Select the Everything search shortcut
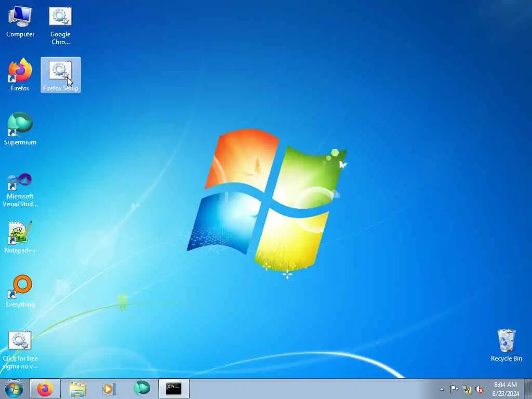Viewport: 532px width, 399px height. click(20, 291)
